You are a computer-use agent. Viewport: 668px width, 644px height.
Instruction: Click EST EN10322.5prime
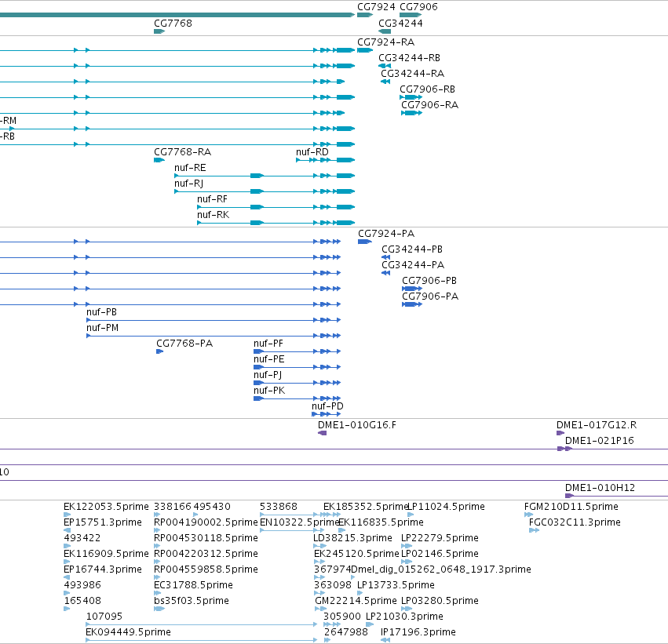click(x=292, y=531)
